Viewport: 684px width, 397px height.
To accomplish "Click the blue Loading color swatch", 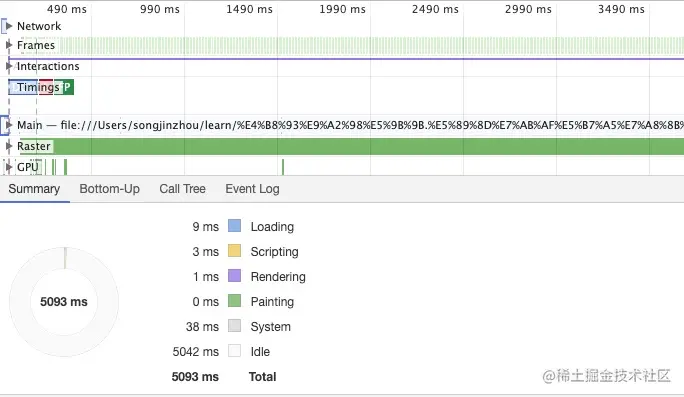I will (x=234, y=226).
